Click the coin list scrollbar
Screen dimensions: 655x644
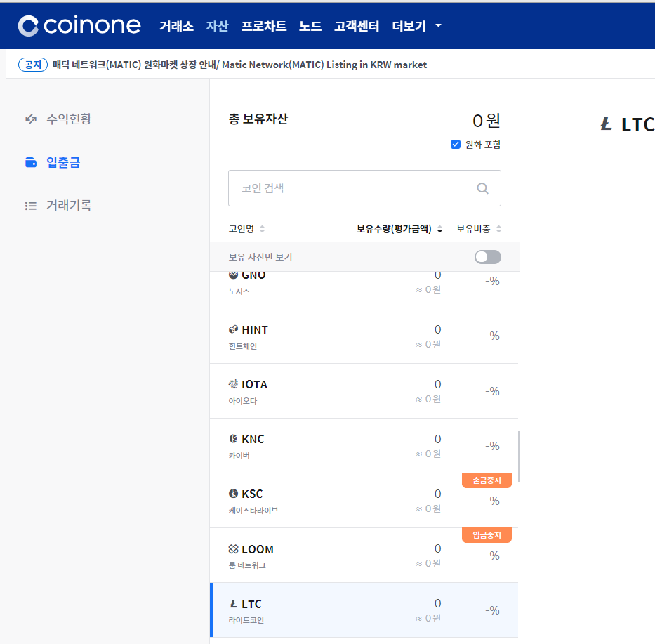click(519, 456)
